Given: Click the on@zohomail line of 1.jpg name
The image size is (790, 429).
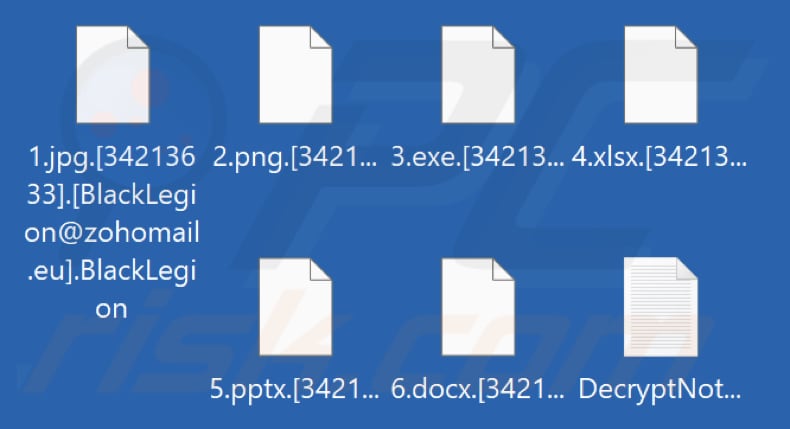Looking at the screenshot, I should 112,232.
